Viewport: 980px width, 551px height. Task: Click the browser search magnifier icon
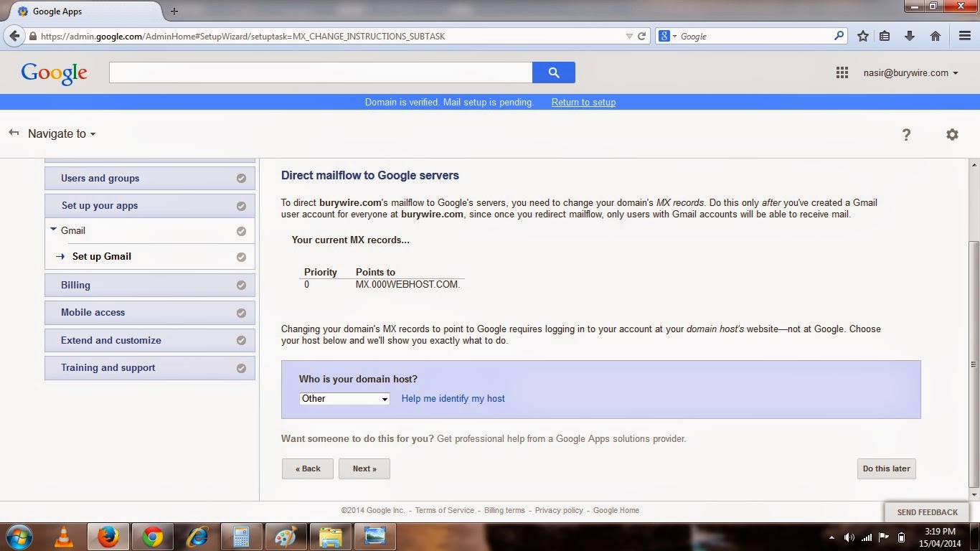tap(839, 36)
